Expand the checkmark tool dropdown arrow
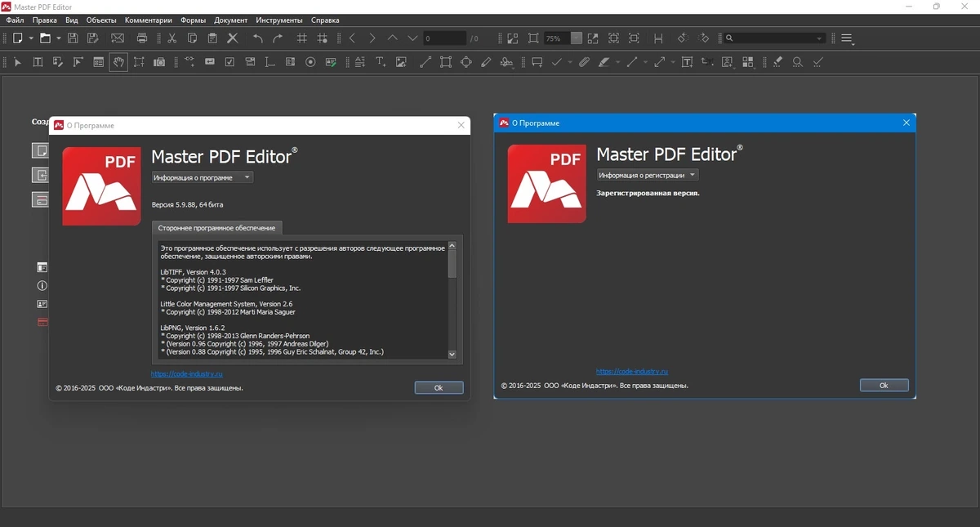980x527 pixels. (570, 62)
